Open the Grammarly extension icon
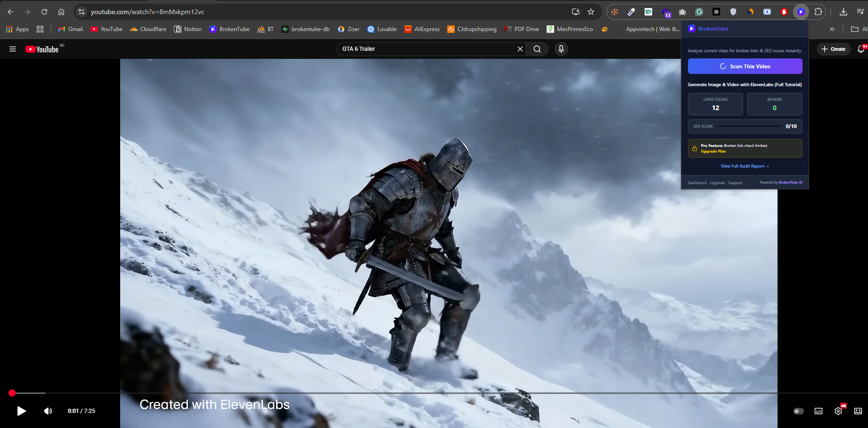Viewport: 868px width, 428px height. pos(699,11)
